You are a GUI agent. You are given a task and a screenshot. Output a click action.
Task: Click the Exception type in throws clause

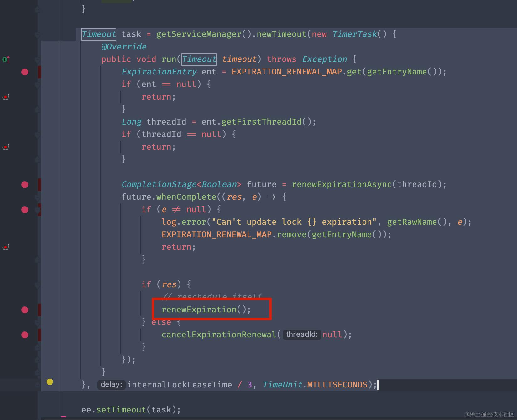click(x=325, y=59)
